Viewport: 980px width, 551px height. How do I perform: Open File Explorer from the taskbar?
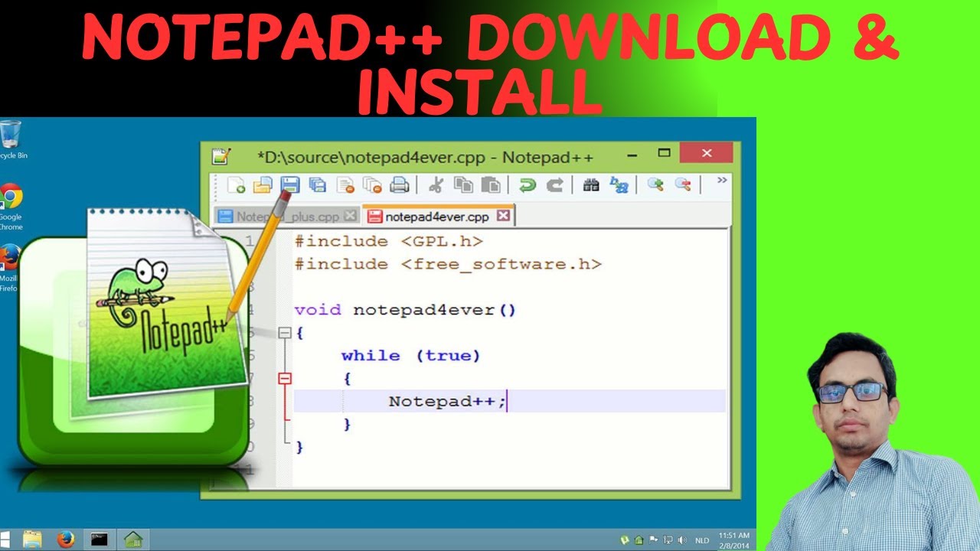click(x=32, y=539)
